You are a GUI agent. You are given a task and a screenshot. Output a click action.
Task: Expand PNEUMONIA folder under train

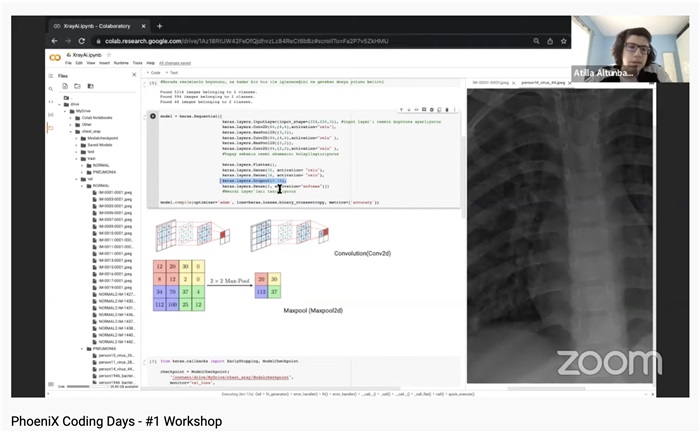click(x=83, y=172)
